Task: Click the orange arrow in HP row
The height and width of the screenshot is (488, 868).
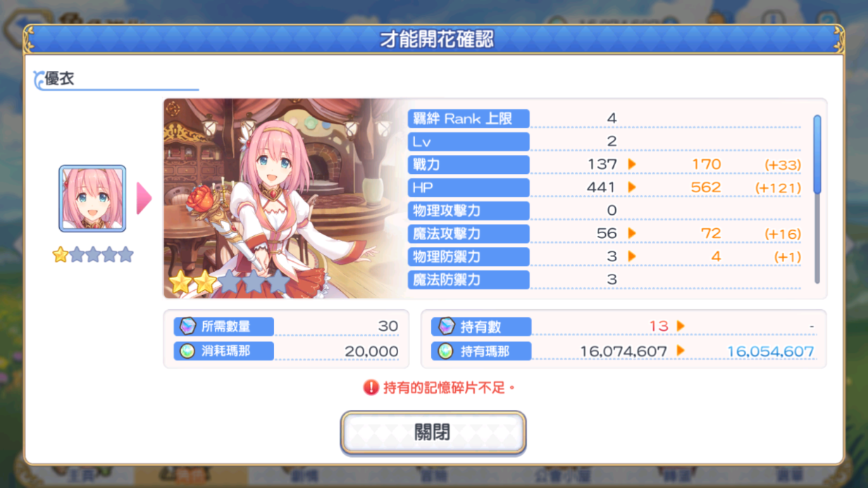Action: (632, 187)
